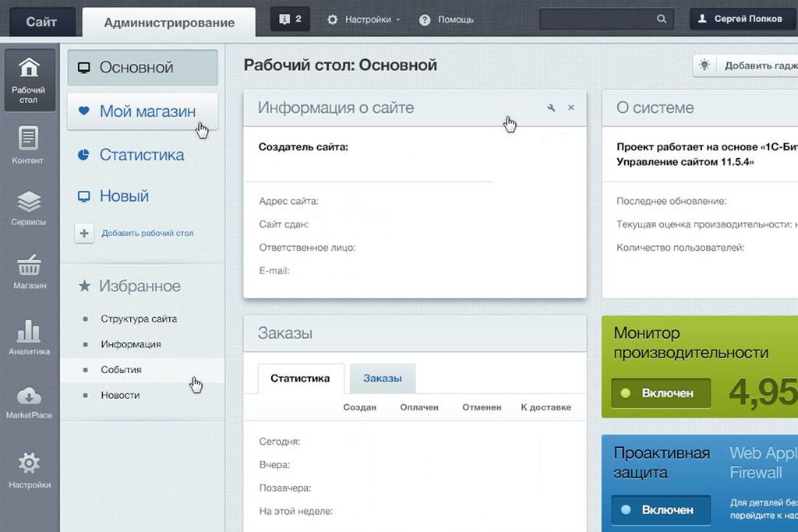Open the Аналитика section in the sidebar

pyautogui.click(x=29, y=339)
